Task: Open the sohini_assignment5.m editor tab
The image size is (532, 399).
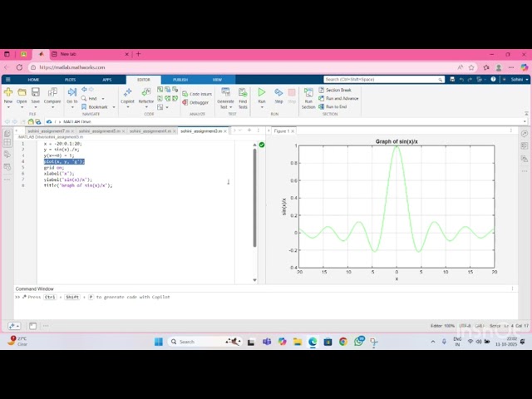Action: click(x=100, y=131)
